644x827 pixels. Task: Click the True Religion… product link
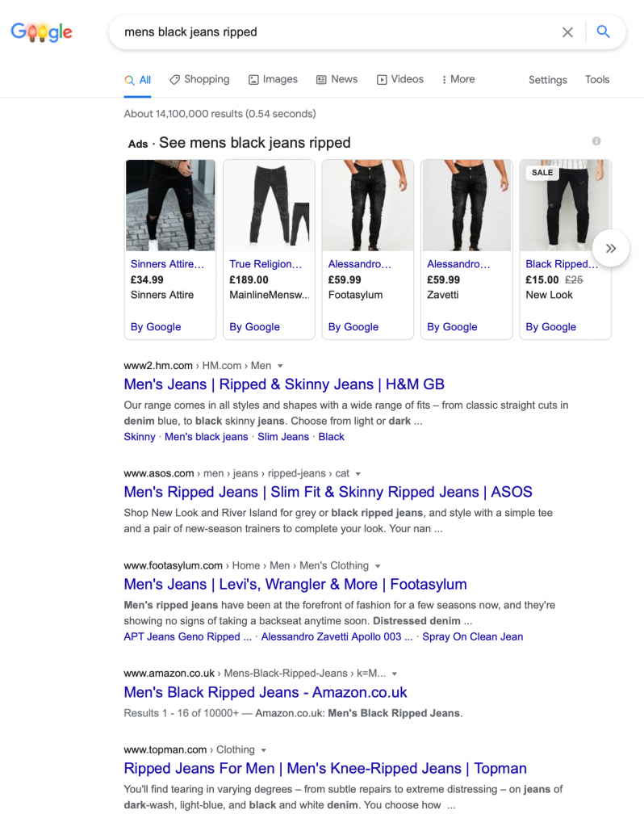(266, 264)
